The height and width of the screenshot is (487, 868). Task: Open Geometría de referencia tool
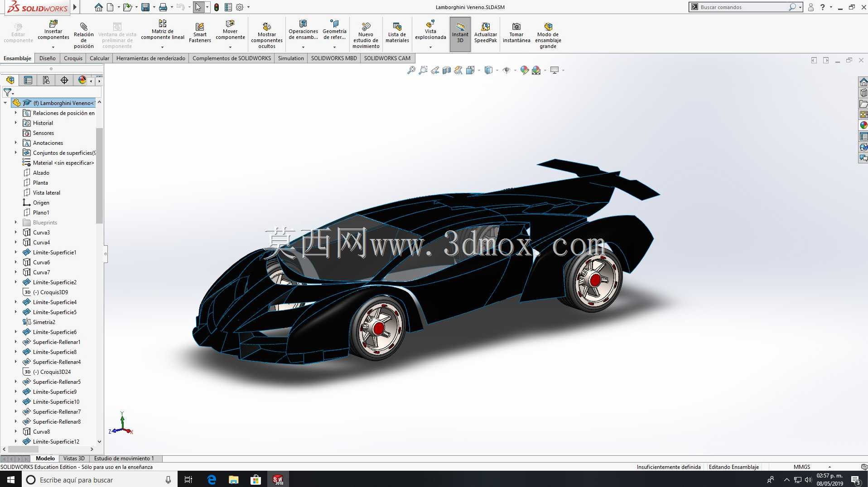tap(334, 31)
